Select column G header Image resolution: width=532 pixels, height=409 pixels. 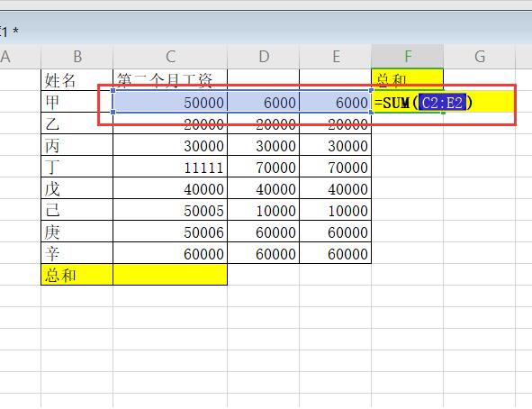[x=480, y=57]
